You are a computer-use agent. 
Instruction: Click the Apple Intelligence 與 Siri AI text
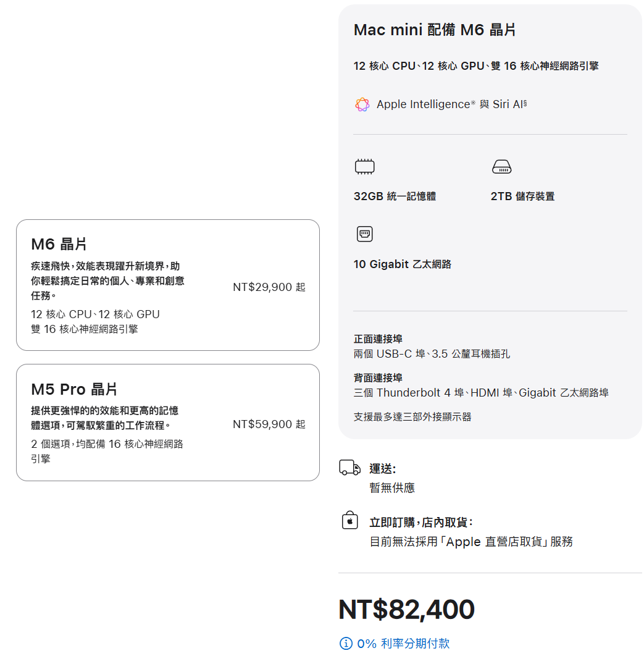(x=451, y=104)
